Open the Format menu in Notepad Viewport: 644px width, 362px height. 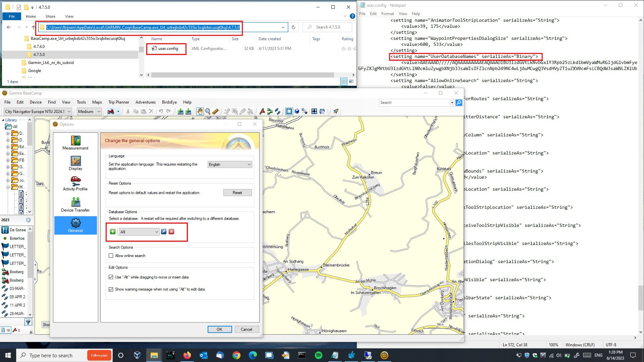[388, 14]
